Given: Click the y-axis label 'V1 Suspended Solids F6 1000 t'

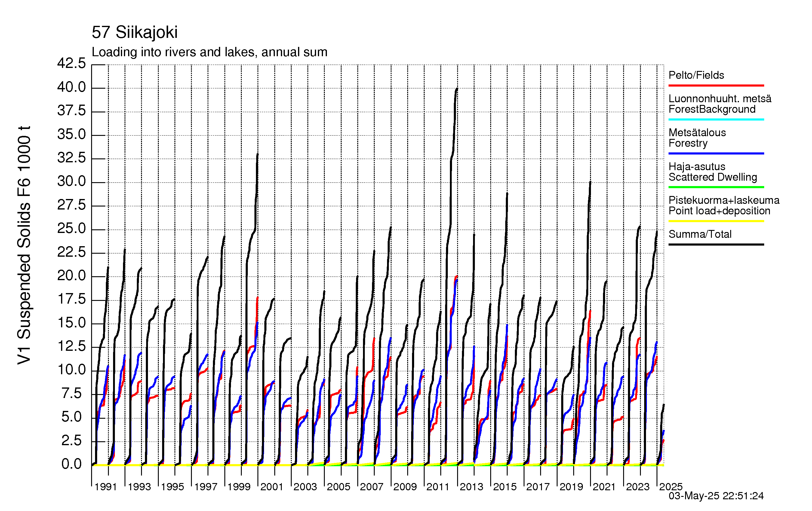Looking at the screenshot, I should (24, 245).
